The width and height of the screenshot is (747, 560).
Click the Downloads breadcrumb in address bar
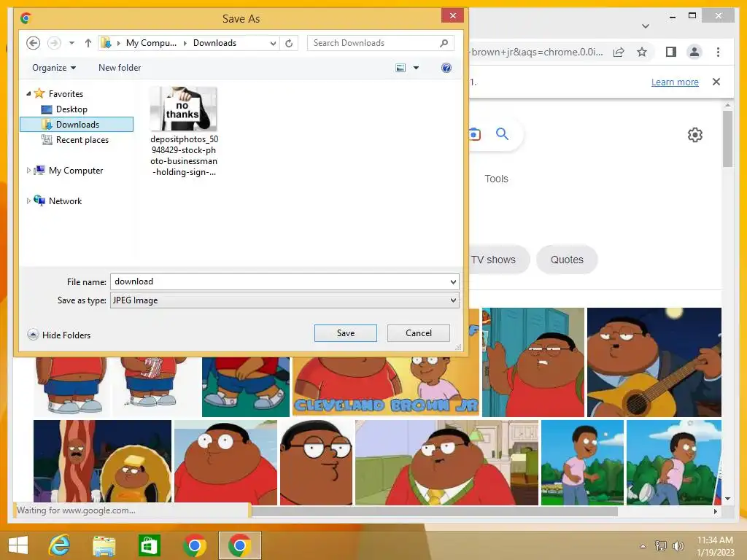point(214,43)
